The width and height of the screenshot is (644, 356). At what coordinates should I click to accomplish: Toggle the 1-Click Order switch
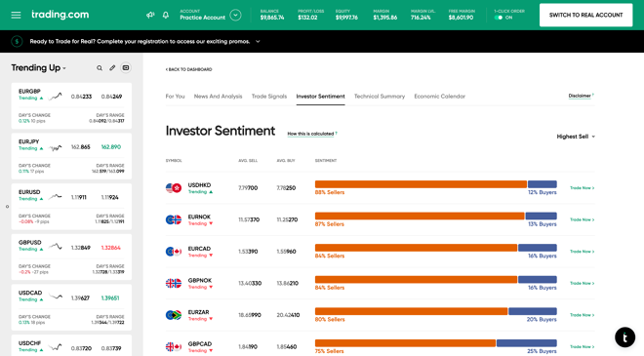(x=499, y=18)
